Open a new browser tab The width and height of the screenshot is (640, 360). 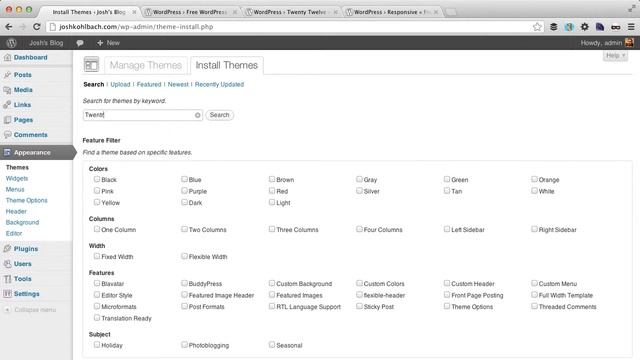click(451, 12)
